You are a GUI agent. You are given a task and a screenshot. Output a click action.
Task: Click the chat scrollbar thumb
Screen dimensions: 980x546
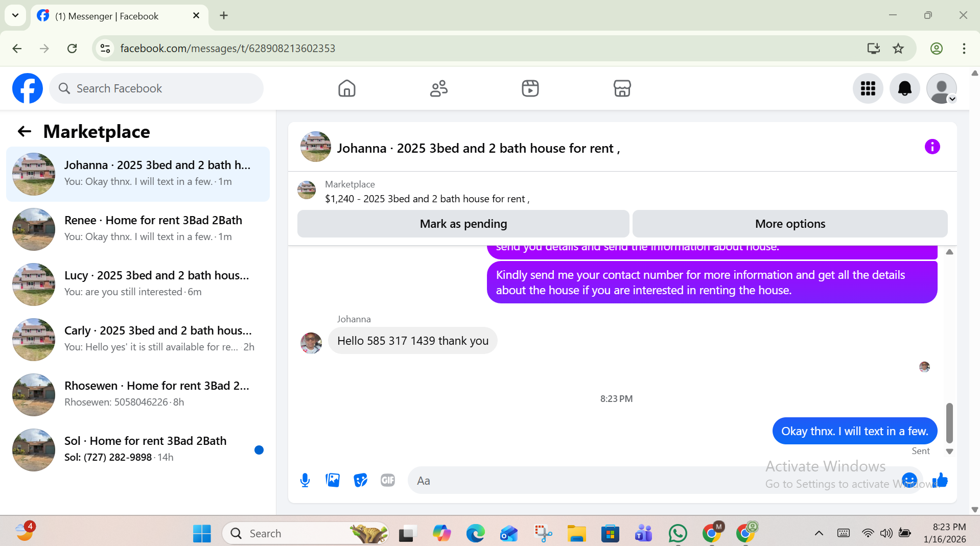coord(949,423)
